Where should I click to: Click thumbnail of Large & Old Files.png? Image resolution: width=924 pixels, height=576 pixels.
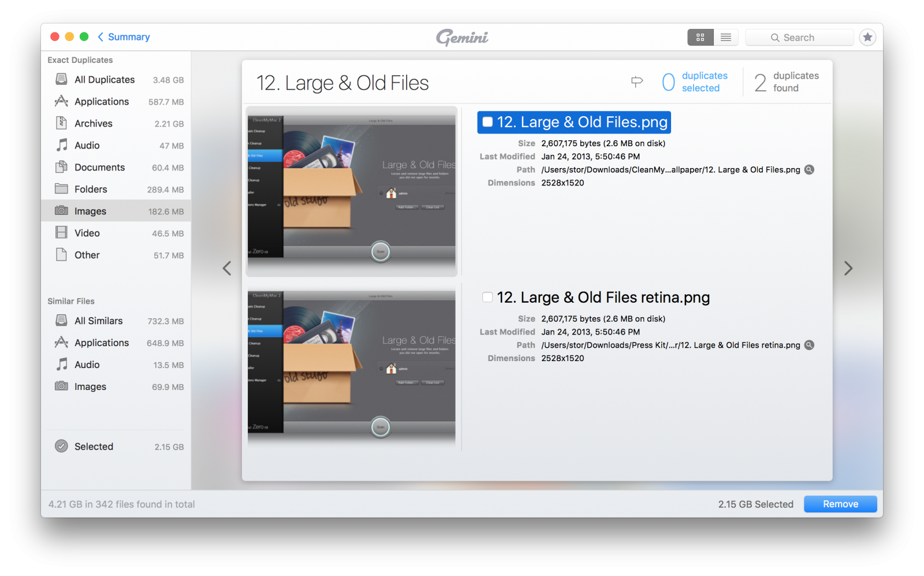tap(352, 191)
